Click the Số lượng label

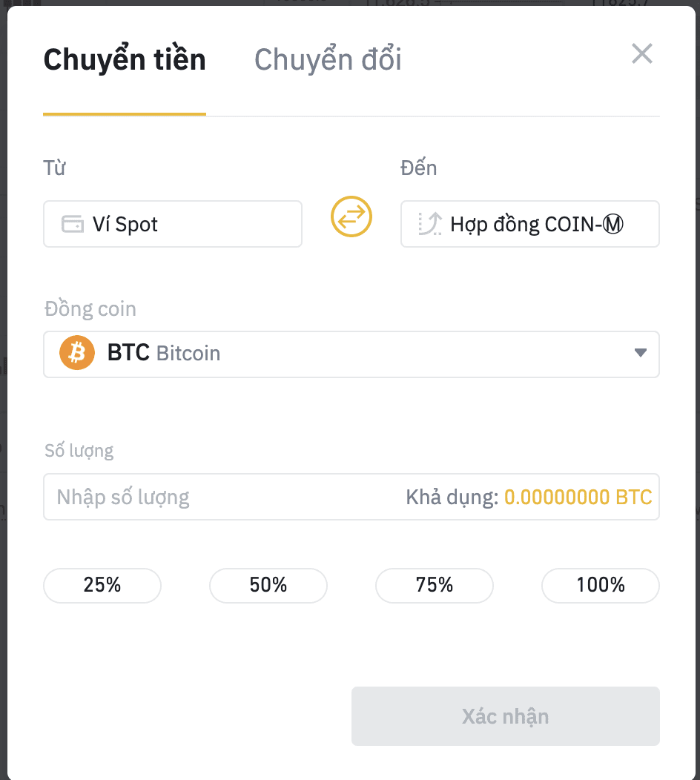point(79,451)
